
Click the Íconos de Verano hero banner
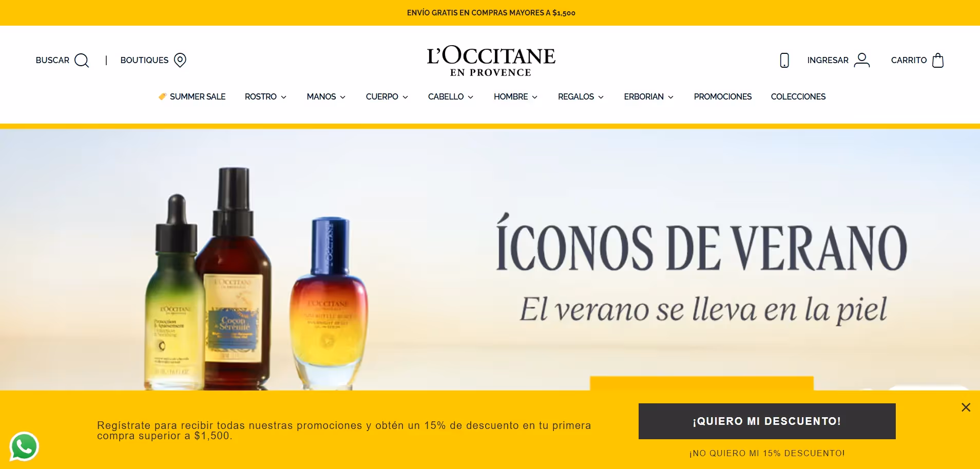(x=490, y=260)
